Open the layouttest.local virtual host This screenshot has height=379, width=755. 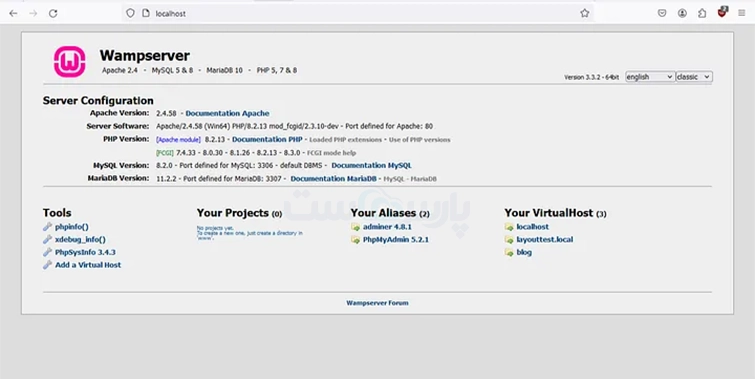[545, 239]
